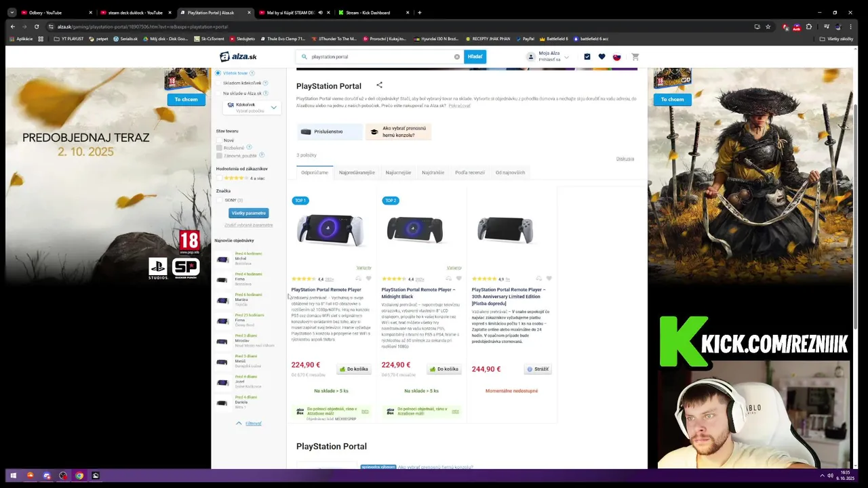Tick the Nové item condition checkbox
Viewport: 868px width, 488px height.
[219, 140]
